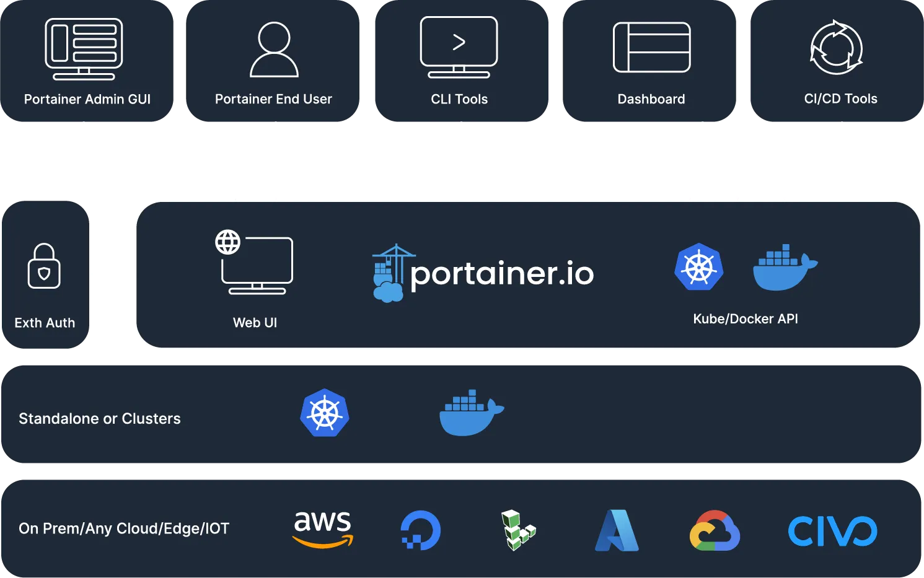Click the 'Kube/Docker API' label
The height and width of the screenshot is (578, 924).
(x=746, y=319)
